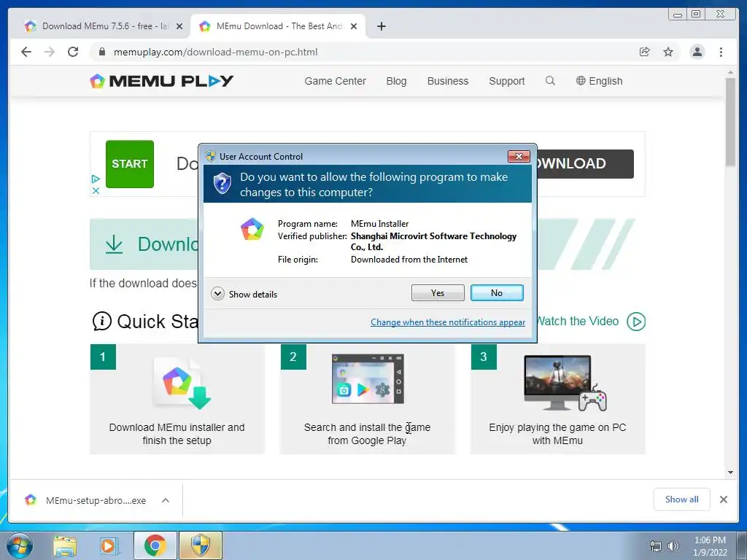
Task: Click volume speaker tray icon
Action: tap(673, 546)
